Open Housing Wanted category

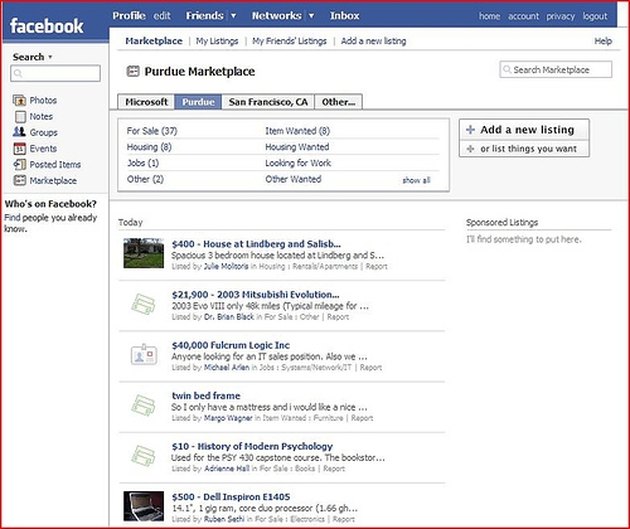pos(297,147)
